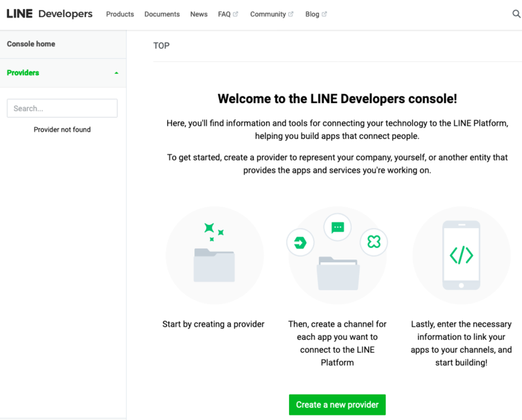Click 'Start by creating a provider' caption
Screen dimensions: 522x420
pyautogui.click(x=213, y=324)
